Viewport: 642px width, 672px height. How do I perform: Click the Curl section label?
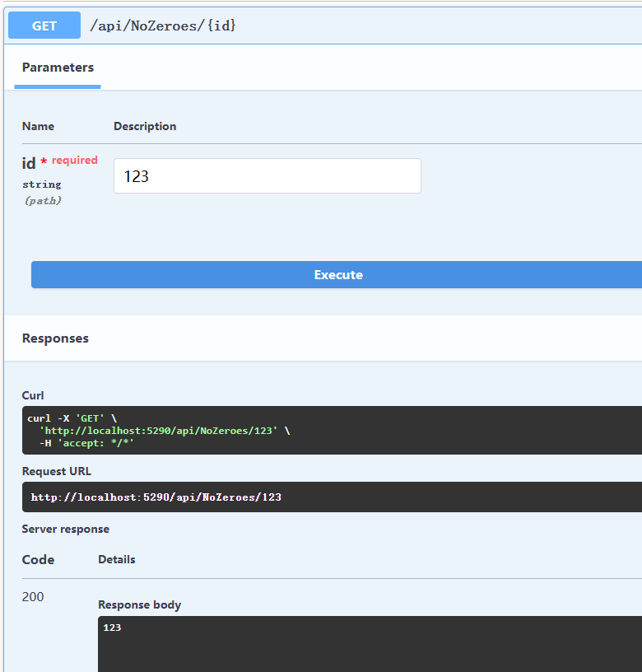coord(33,395)
